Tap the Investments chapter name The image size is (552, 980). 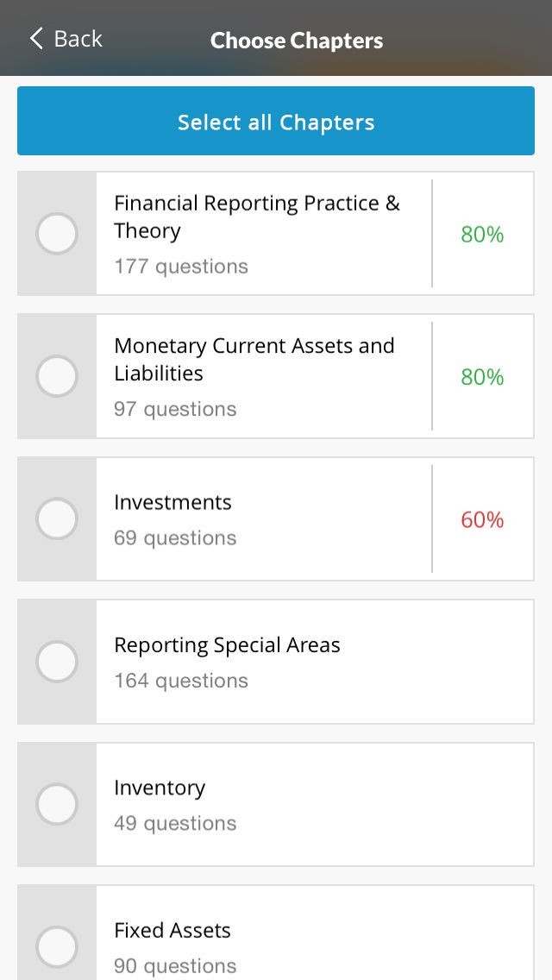coord(172,502)
